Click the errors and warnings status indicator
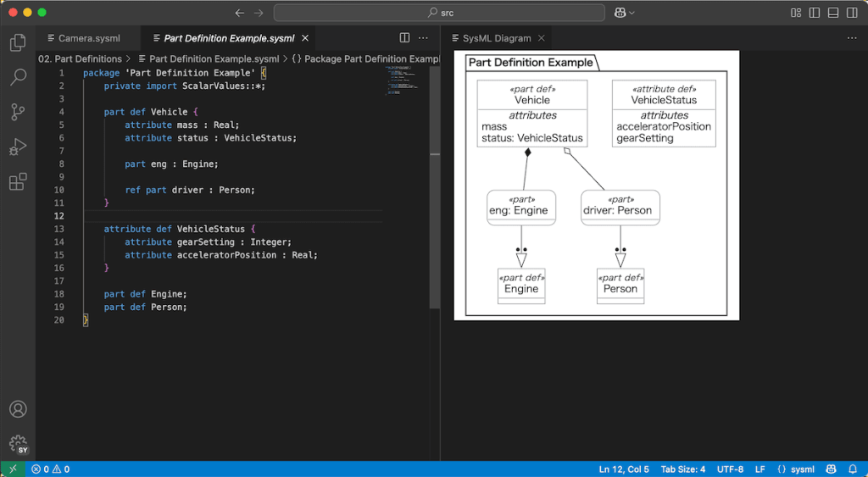The width and height of the screenshot is (868, 477). pos(51,469)
